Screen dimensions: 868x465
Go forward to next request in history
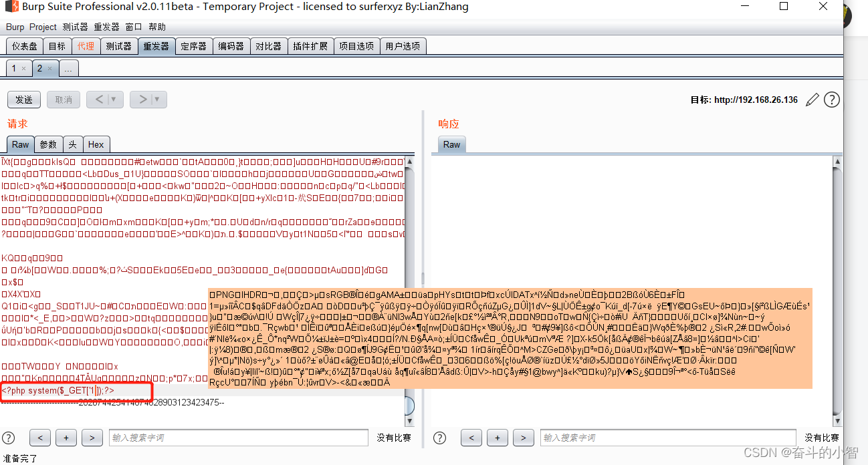click(x=142, y=100)
